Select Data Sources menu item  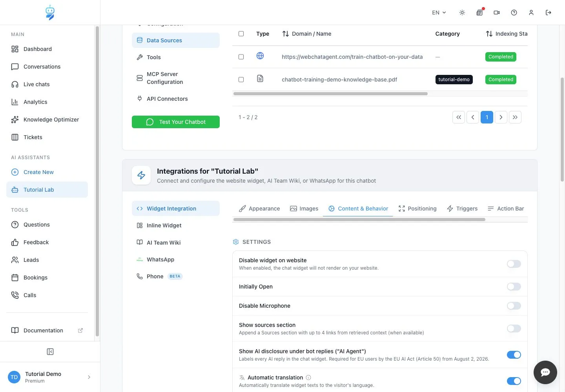click(176, 40)
